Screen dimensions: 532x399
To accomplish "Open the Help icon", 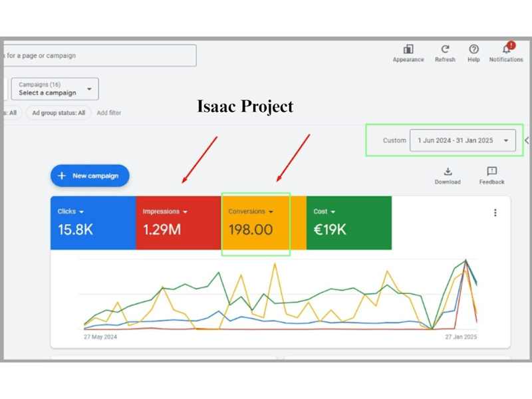I will click(x=473, y=49).
